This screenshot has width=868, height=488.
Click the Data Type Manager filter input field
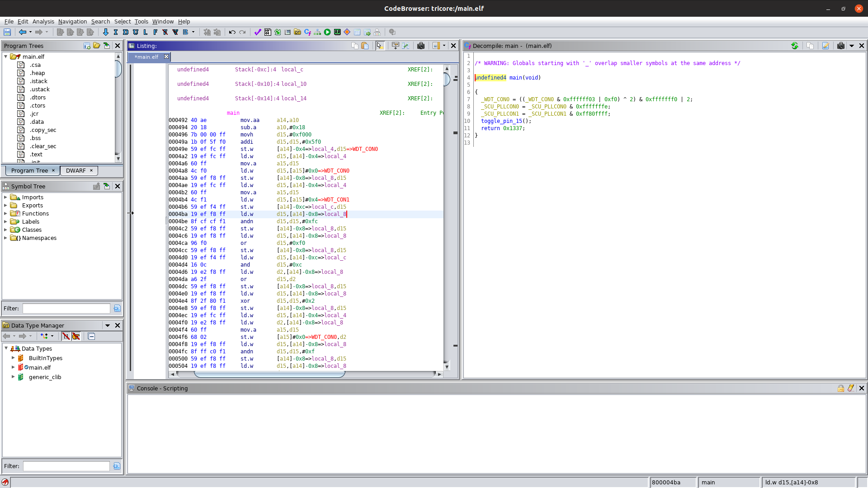click(x=66, y=466)
